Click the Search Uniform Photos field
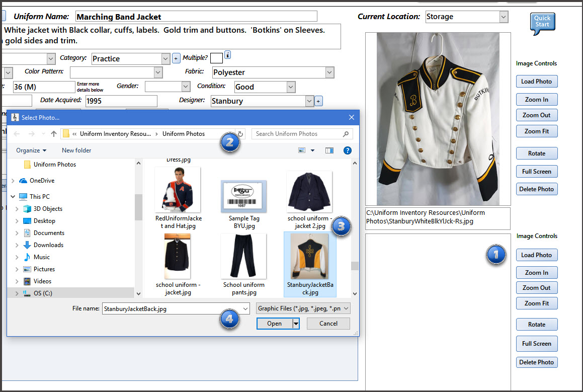Viewport: 583px width, 392px height. click(297, 134)
